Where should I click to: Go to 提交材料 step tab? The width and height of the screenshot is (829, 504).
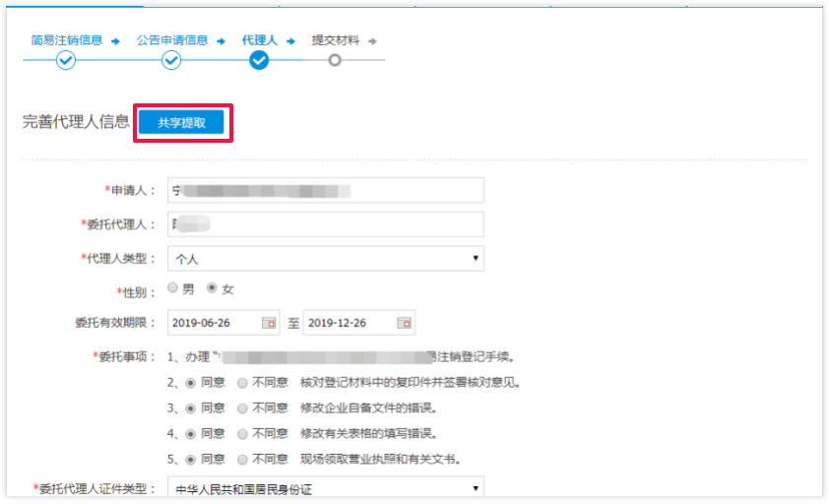(335, 40)
